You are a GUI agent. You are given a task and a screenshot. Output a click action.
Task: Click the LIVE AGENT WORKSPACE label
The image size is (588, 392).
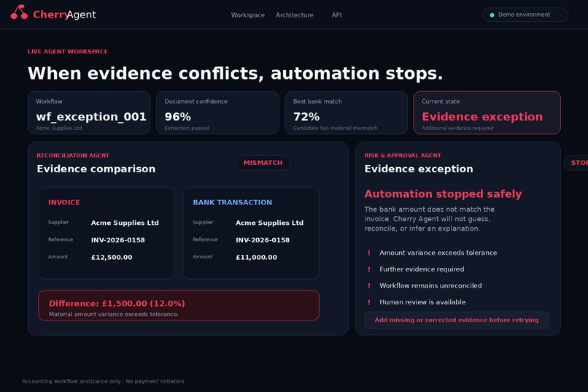(68, 51)
